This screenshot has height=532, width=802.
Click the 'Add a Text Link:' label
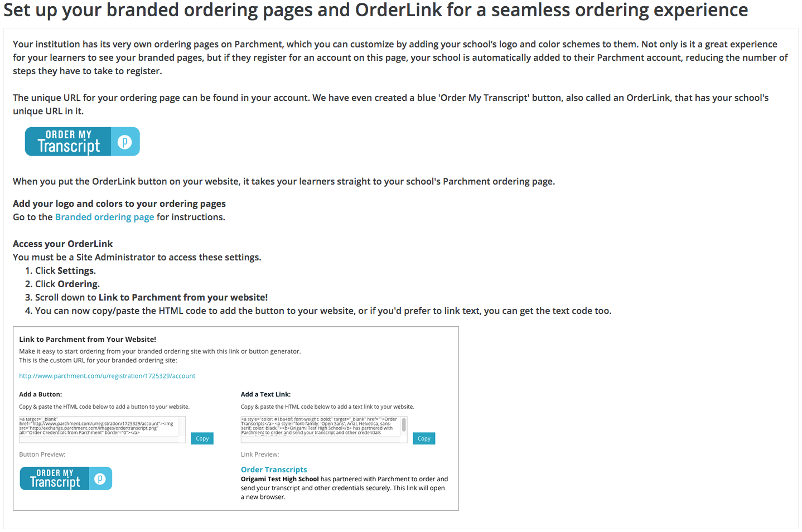(265, 394)
